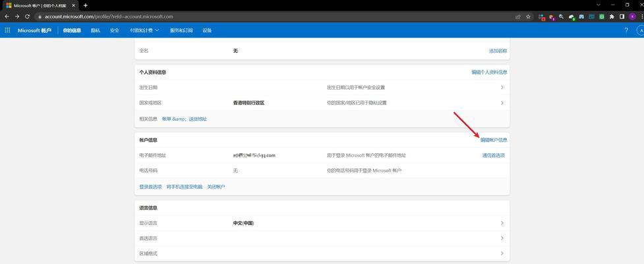
Task: Select the 你的信息 tab
Action: (x=72, y=30)
